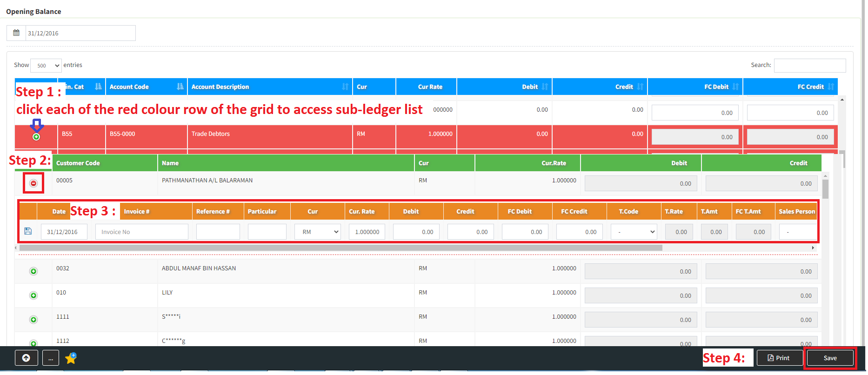Collapse customer 00005 invoice details
Image resolution: width=868 pixels, height=375 pixels.
tap(33, 183)
